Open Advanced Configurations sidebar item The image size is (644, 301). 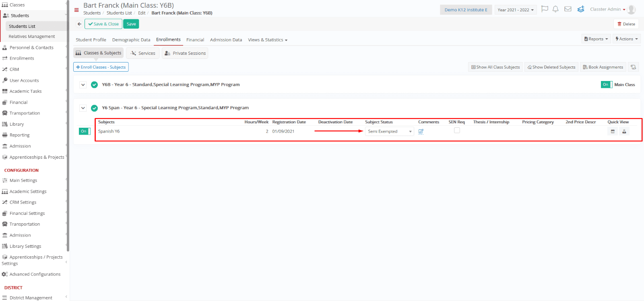click(x=35, y=274)
